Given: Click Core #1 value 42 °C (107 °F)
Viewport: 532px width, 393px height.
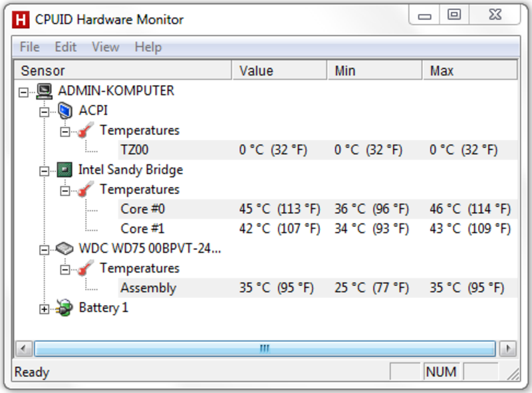Looking at the screenshot, I should (x=279, y=229).
